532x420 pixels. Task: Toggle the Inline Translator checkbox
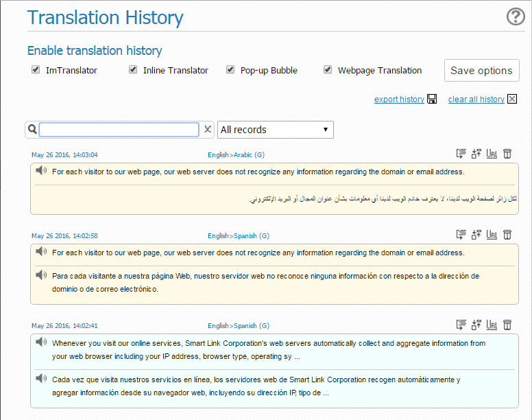(133, 69)
